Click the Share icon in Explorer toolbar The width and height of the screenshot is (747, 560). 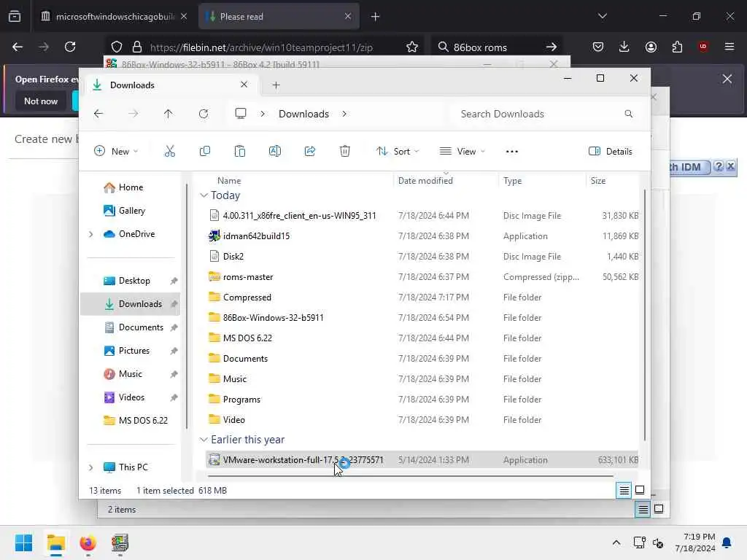click(x=309, y=151)
